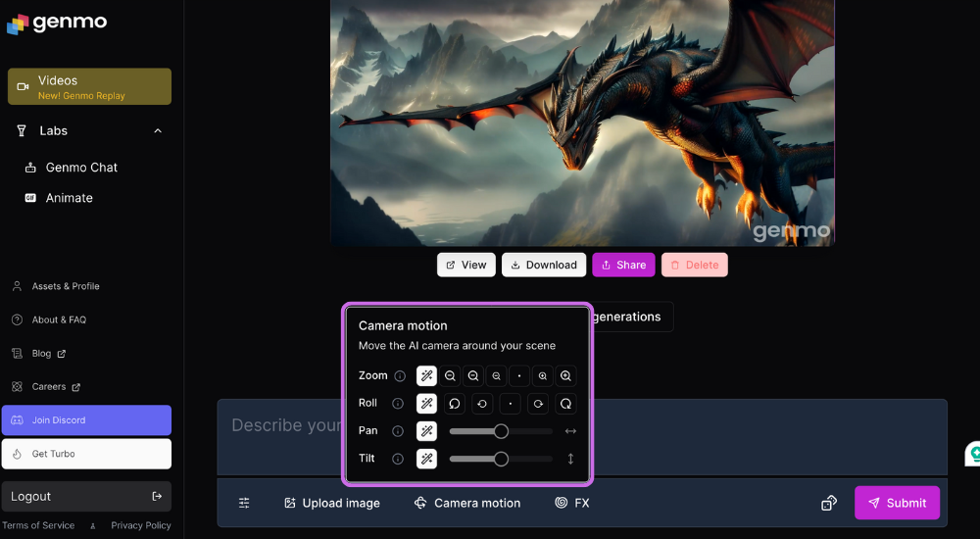
Task: Submit the prompt
Action: (x=897, y=503)
